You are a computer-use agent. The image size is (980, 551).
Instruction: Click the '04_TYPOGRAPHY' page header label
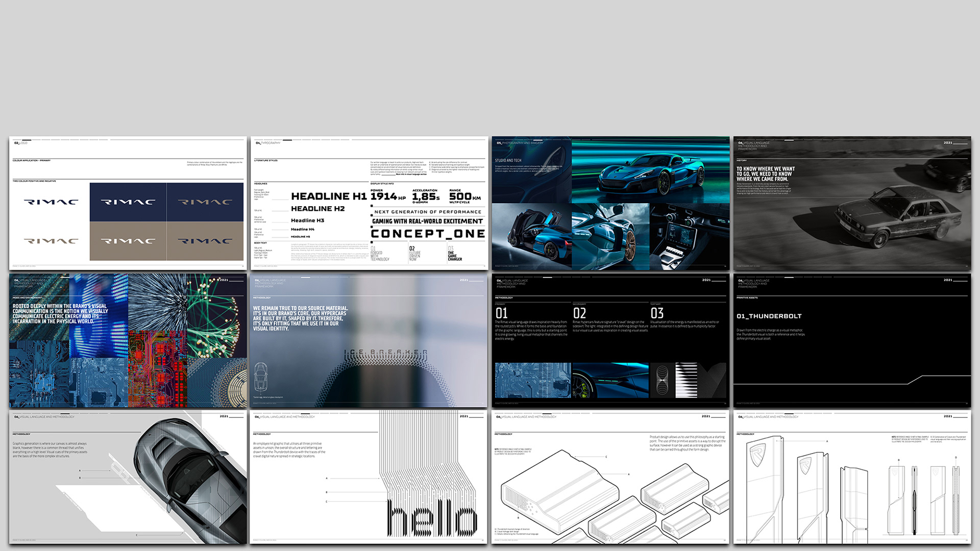pos(268,143)
